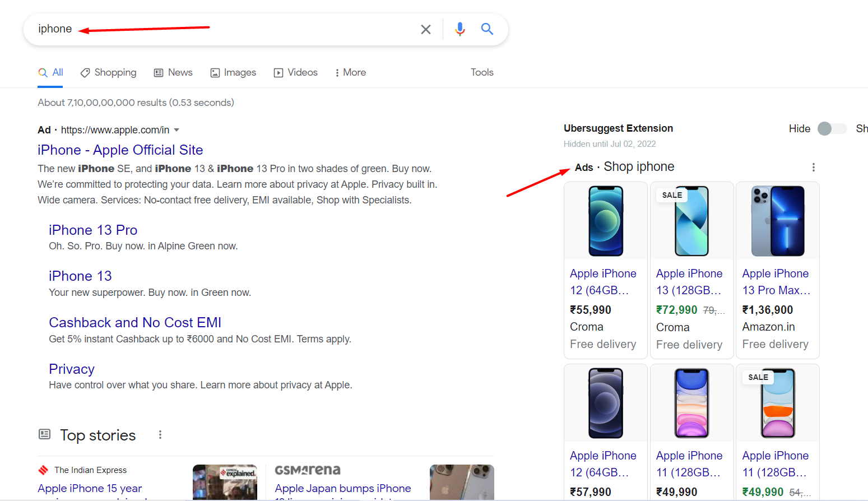The image size is (868, 501).
Task: Start voice search with the microphone icon
Action: coord(460,29)
